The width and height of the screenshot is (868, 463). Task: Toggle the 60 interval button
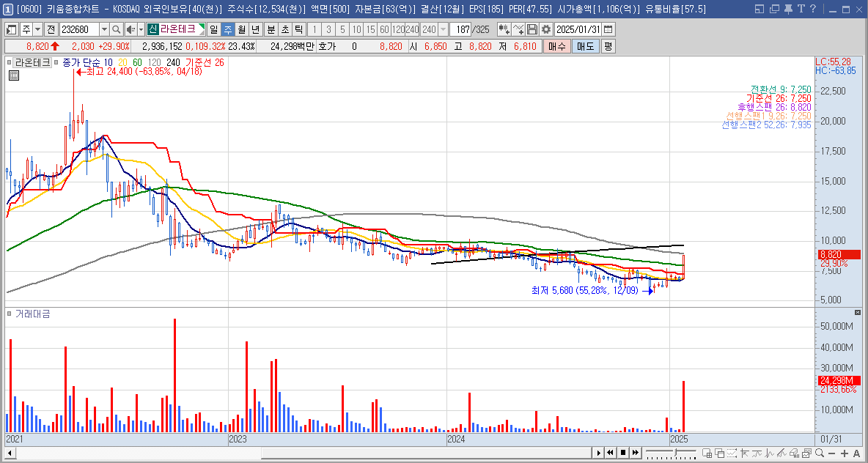click(383, 29)
